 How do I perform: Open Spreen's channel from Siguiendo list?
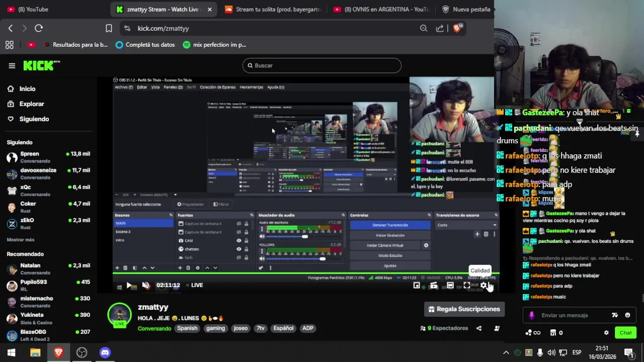pyautogui.click(x=48, y=157)
